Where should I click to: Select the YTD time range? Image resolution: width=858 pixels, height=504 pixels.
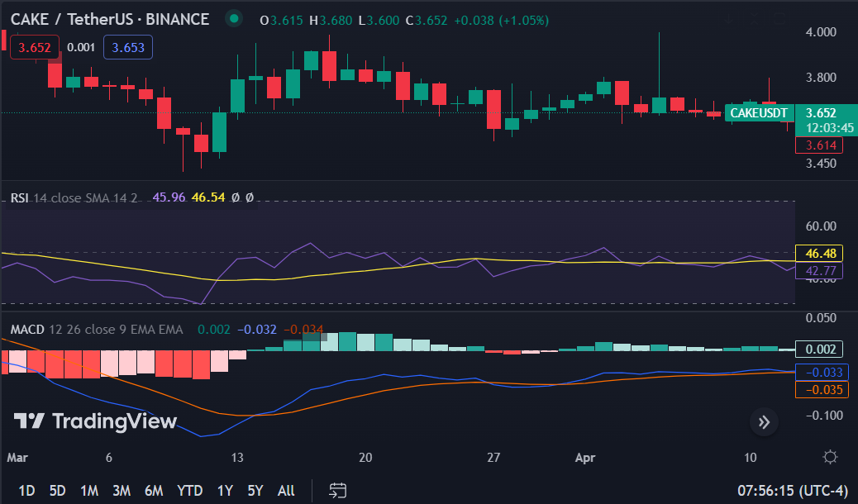pos(189,490)
